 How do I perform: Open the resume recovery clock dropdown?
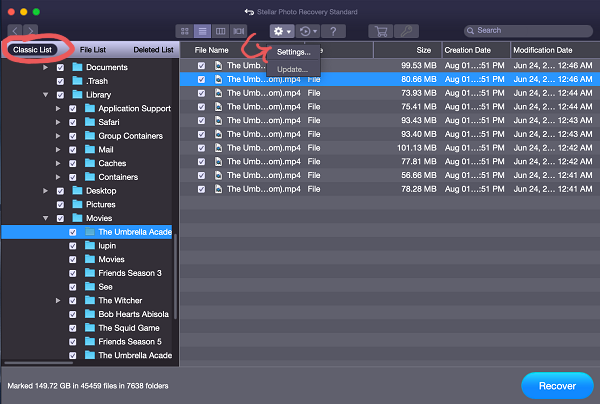coord(308,31)
